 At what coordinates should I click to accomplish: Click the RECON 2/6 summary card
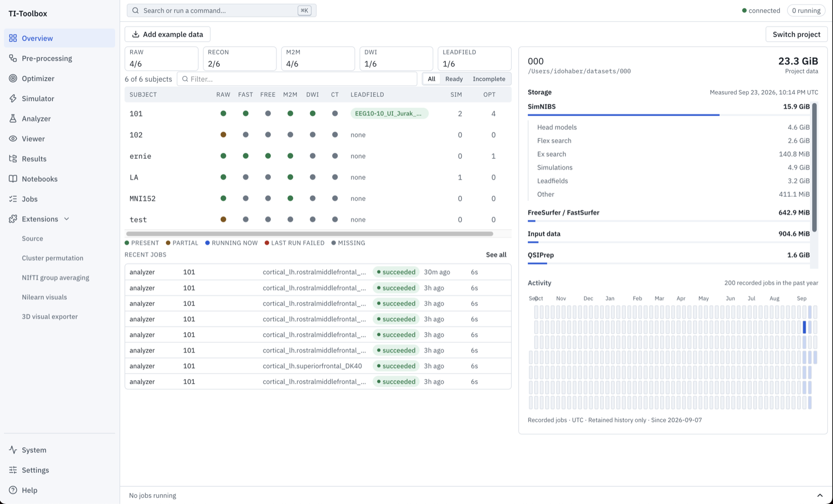(239, 58)
